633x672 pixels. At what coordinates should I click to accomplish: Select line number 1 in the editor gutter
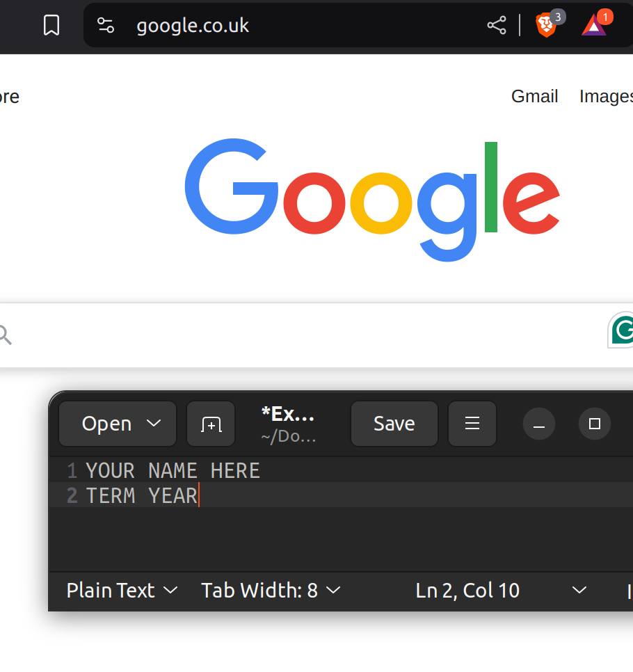pos(72,470)
